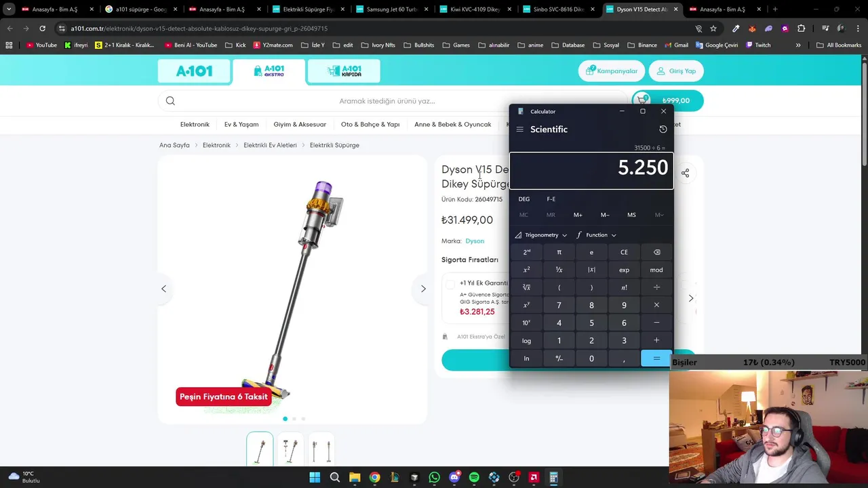Viewport: 868px width, 488px height.
Task: Click the number 7 key
Action: 559,305
